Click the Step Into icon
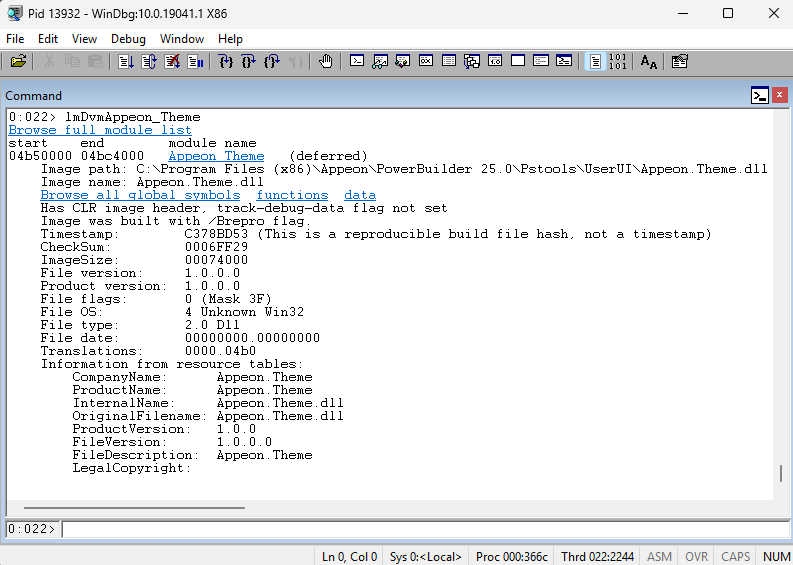 (225, 62)
